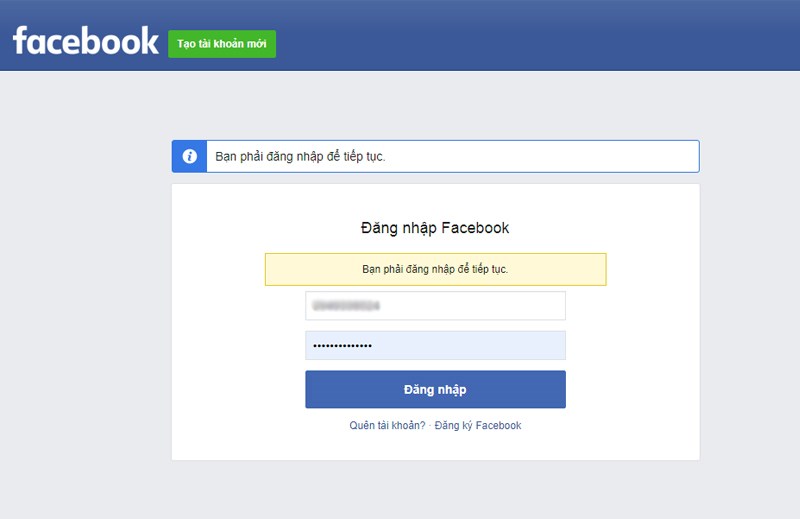
Task: Click the top info banner message text
Action: click(300, 157)
